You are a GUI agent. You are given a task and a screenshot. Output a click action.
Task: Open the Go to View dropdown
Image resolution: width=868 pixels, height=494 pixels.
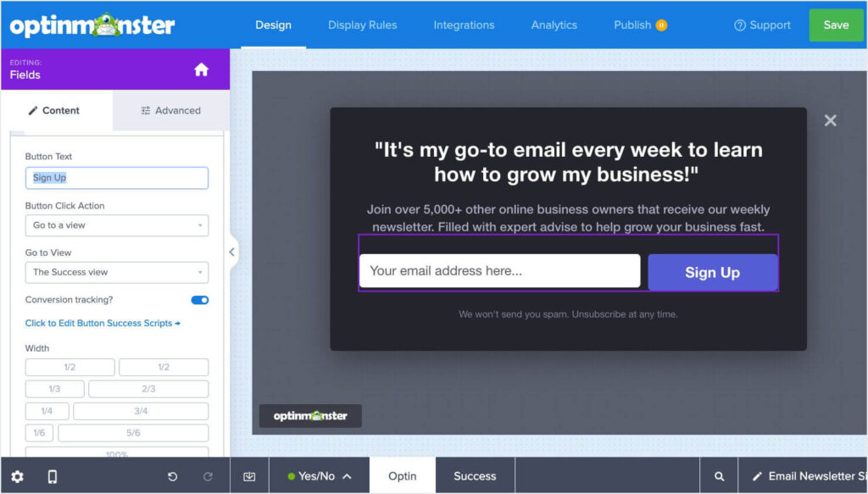[117, 272]
